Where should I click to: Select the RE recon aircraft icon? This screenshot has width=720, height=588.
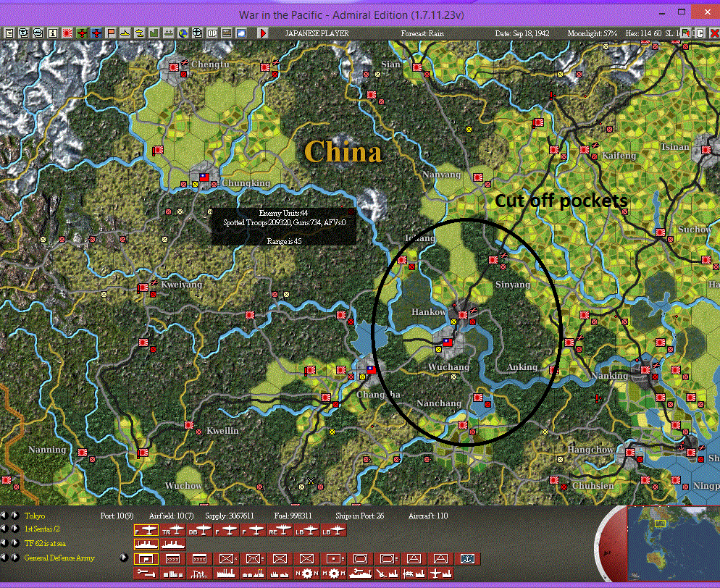pyautogui.click(x=280, y=530)
